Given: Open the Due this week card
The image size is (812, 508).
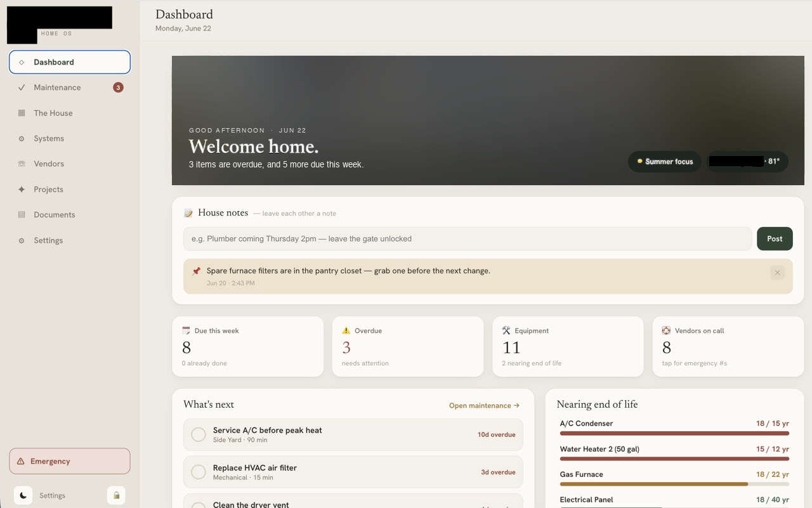Looking at the screenshot, I should (x=247, y=347).
